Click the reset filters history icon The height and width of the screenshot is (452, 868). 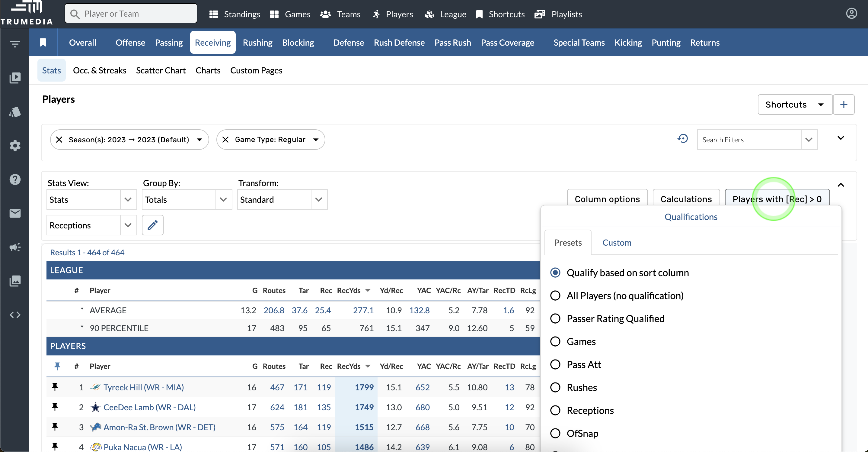click(683, 139)
